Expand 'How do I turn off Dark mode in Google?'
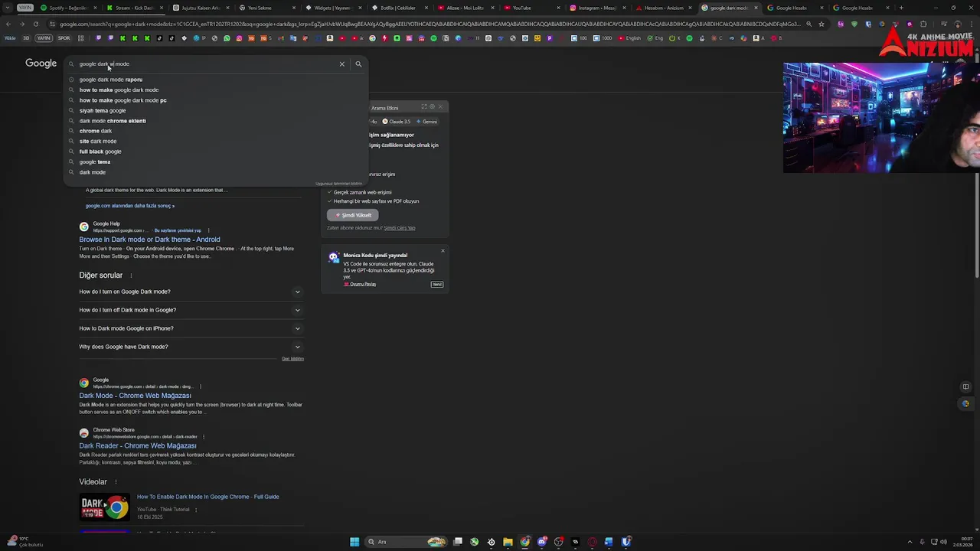 click(191, 310)
